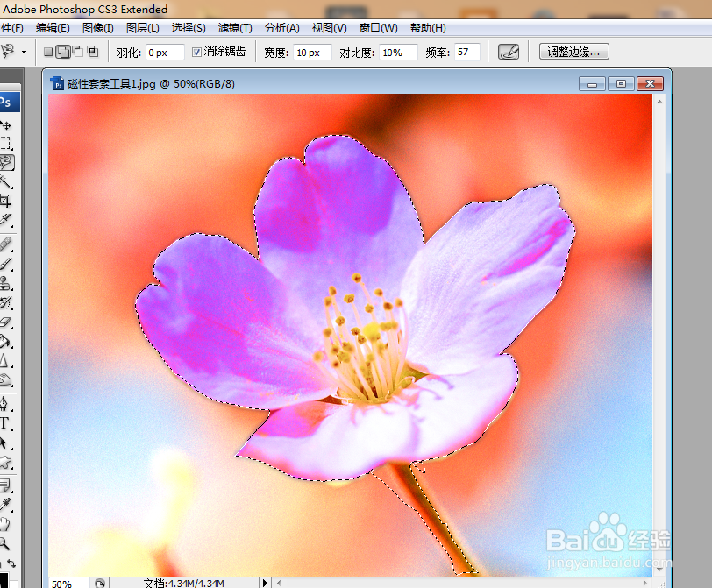Choose New selection mode
Screen dimensions: 712x588
[48, 52]
